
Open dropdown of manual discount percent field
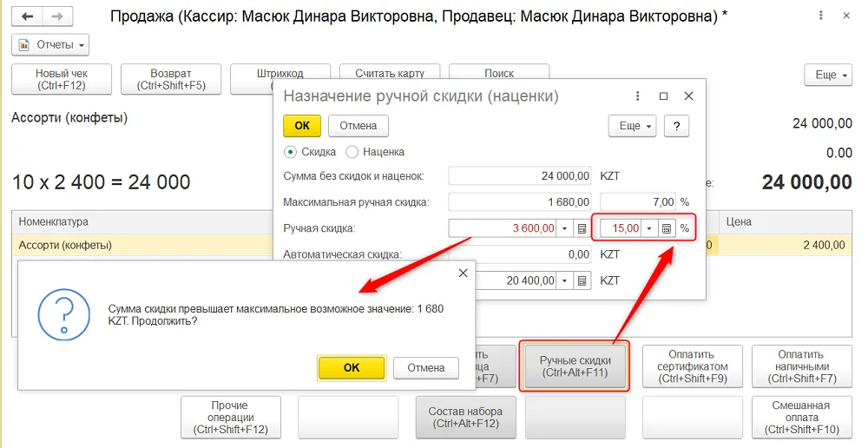(649, 228)
